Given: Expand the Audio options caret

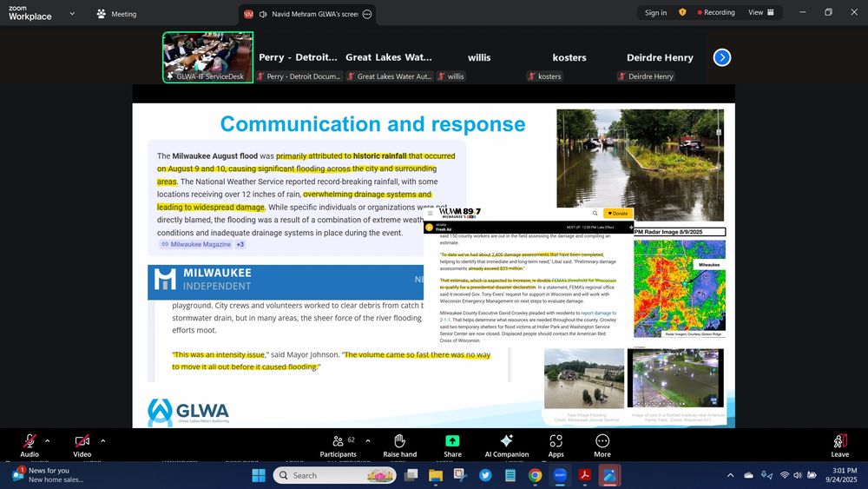Looking at the screenshot, I should 47,441.
